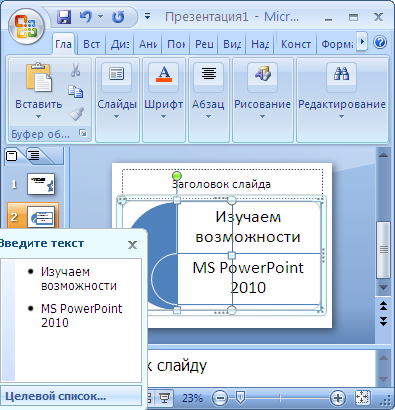This screenshot has height=410, width=395.
Task: Zoom out with minus button
Action: [220, 398]
